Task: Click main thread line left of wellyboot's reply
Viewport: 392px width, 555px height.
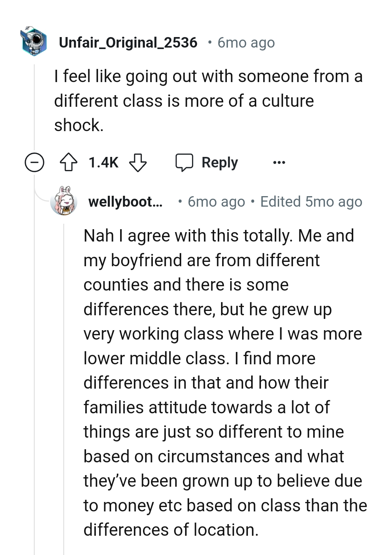Action: coord(34,363)
